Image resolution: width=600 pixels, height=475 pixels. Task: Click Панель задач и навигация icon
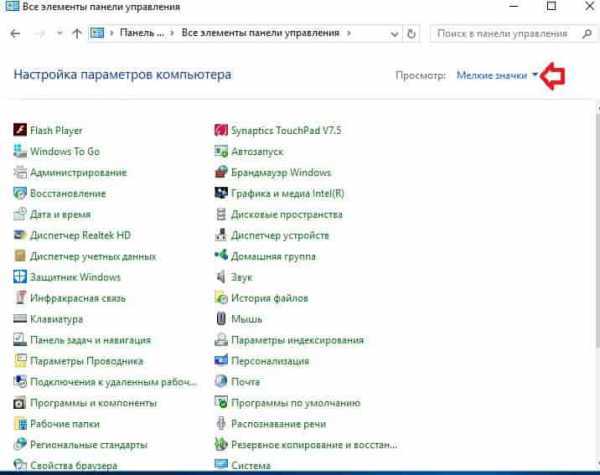20,340
